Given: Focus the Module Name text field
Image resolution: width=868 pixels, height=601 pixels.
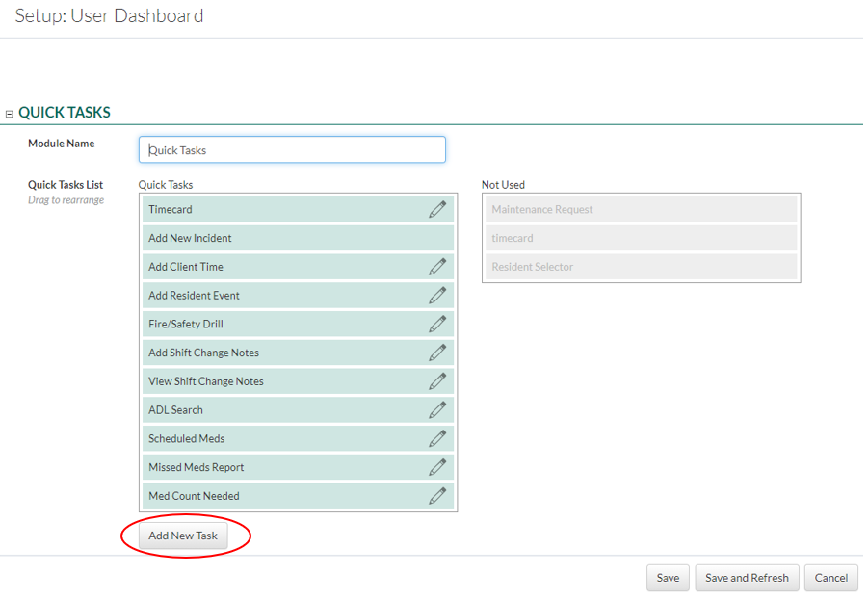Looking at the screenshot, I should (292, 150).
